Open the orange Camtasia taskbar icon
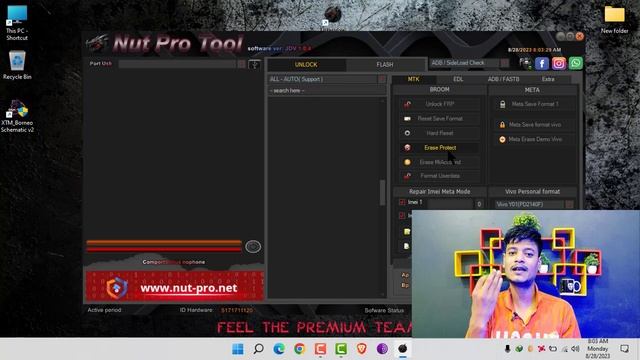Image resolution: width=640 pixels, height=360 pixels. (320, 349)
